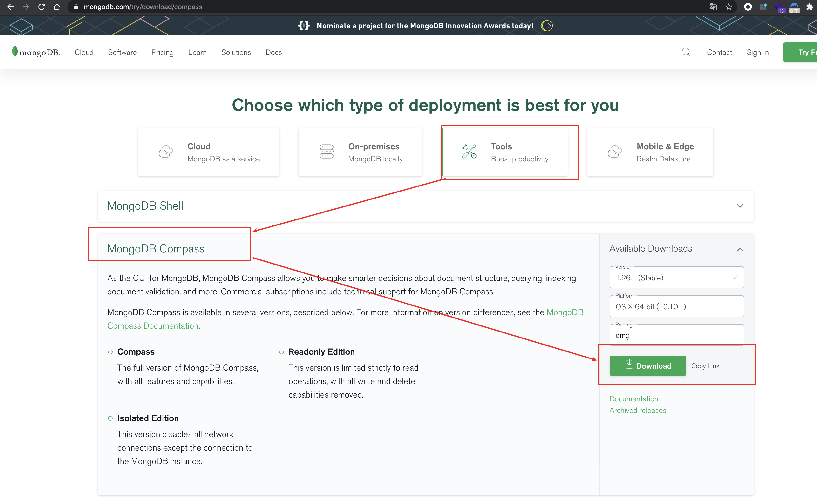Click the Archived releases link

[637, 410]
